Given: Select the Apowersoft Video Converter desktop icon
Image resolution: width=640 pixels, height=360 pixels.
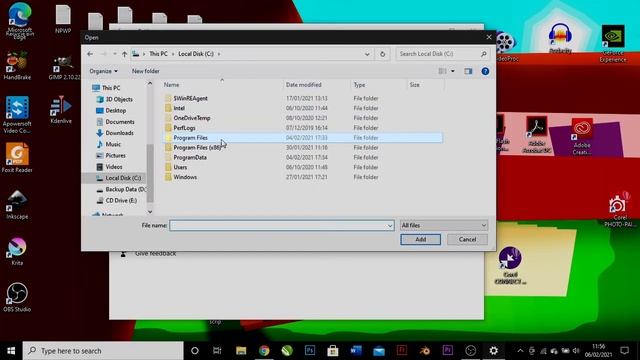Looking at the screenshot, I should click(17, 115).
